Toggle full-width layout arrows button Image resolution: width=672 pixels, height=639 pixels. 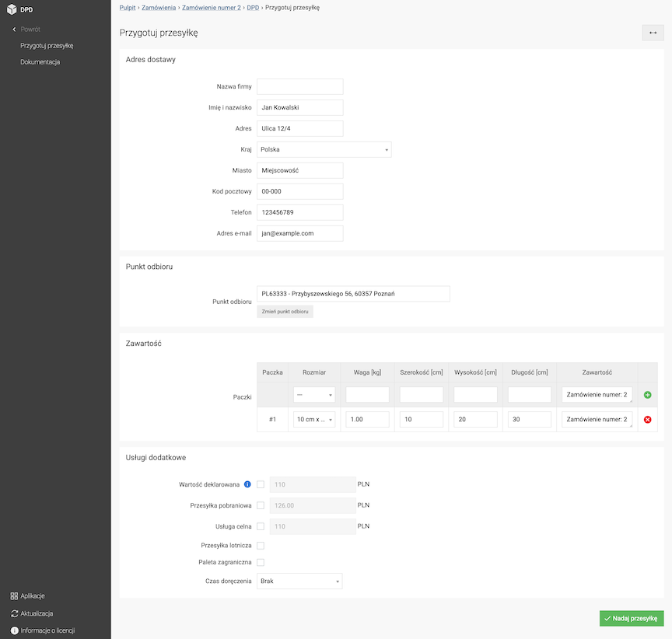coord(653,33)
